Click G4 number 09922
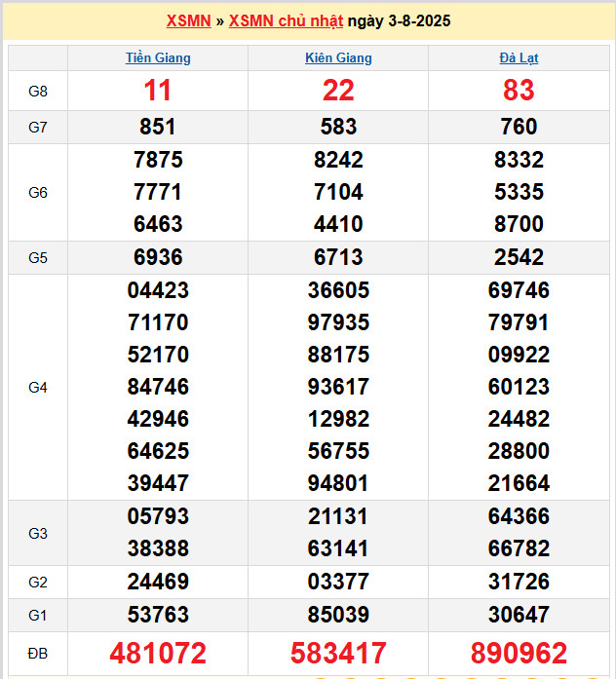Screen dimensions: 616x679 tap(519, 355)
